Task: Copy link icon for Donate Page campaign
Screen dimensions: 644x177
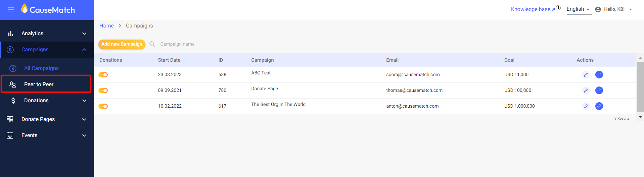Action: [599, 91]
